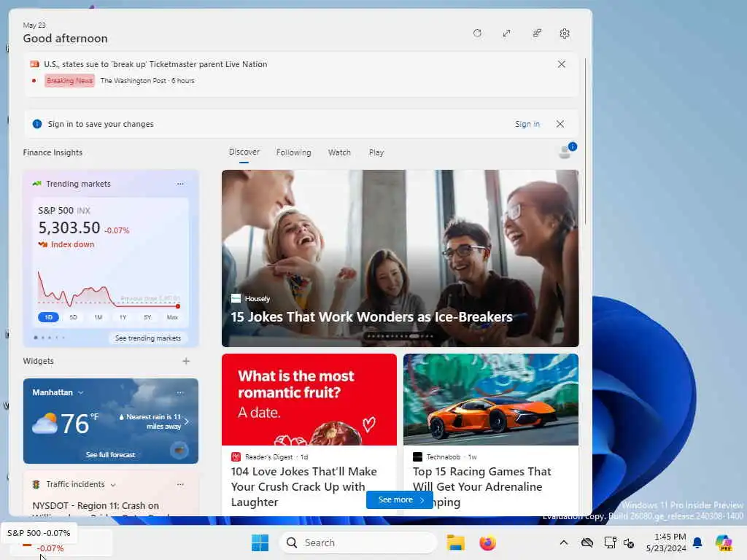Screen dimensions: 747x560
Task: Click the traffic light icon
Action: 36,484
